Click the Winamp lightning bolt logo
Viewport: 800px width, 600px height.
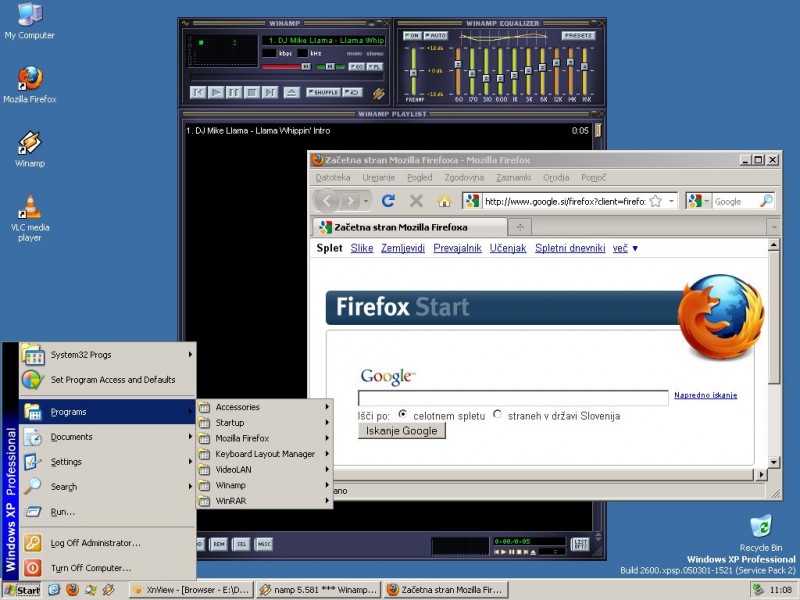pos(379,93)
